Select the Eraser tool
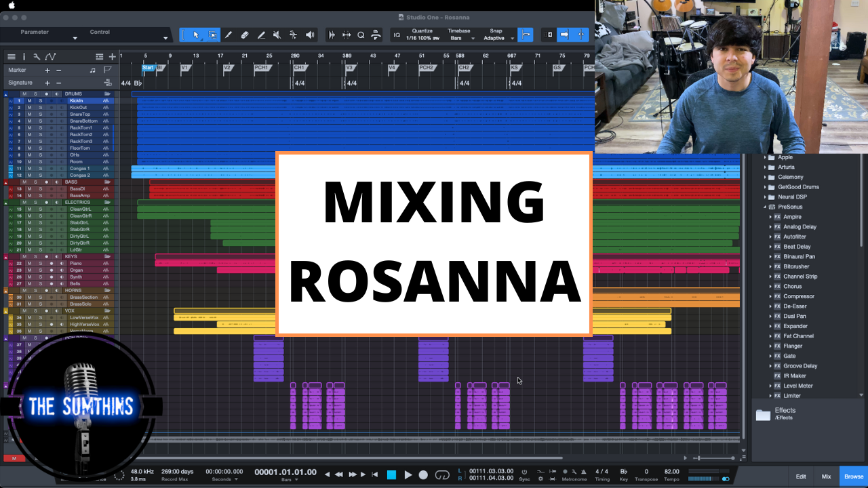Image resolution: width=868 pixels, height=488 pixels. (245, 35)
